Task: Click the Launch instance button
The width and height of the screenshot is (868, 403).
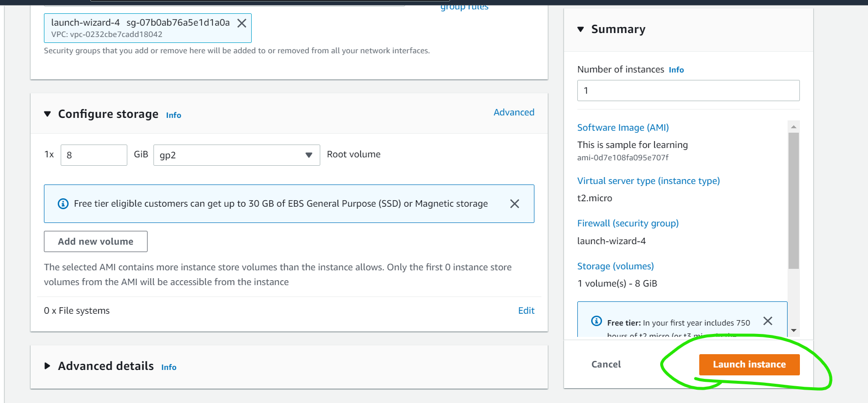Action: pyautogui.click(x=749, y=365)
